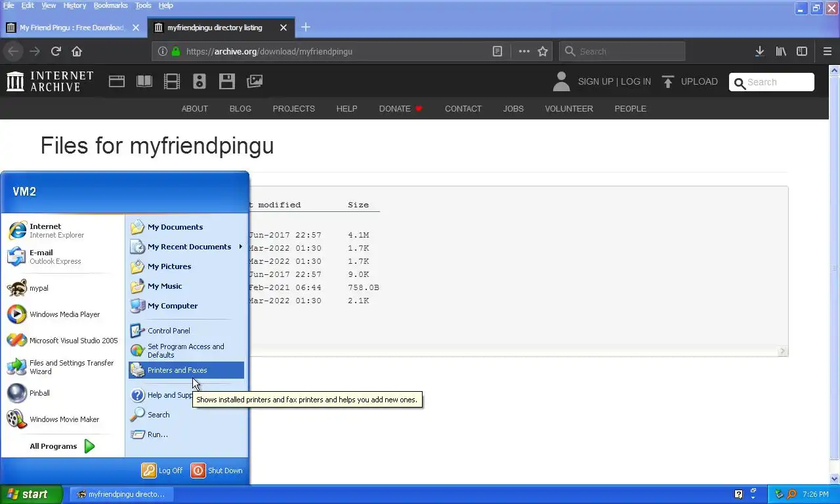The width and height of the screenshot is (840, 504).
Task: Open the VOLUNTEER nav link
Action: [x=569, y=109]
